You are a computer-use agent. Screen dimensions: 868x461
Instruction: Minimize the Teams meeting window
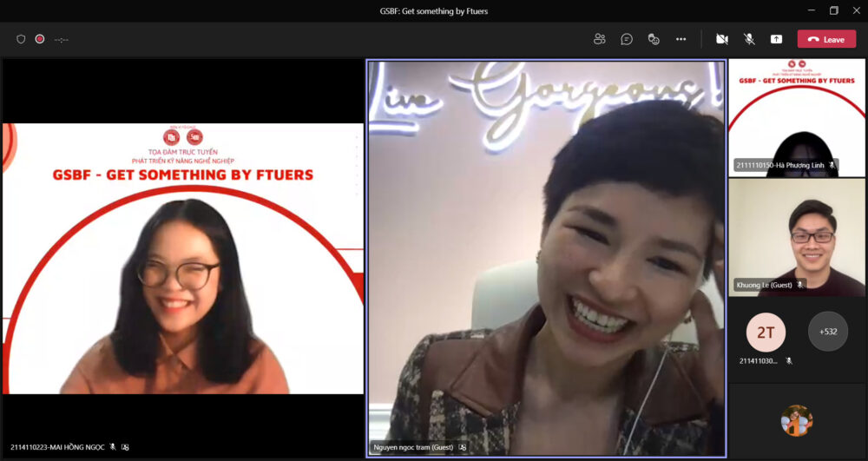tap(812, 10)
